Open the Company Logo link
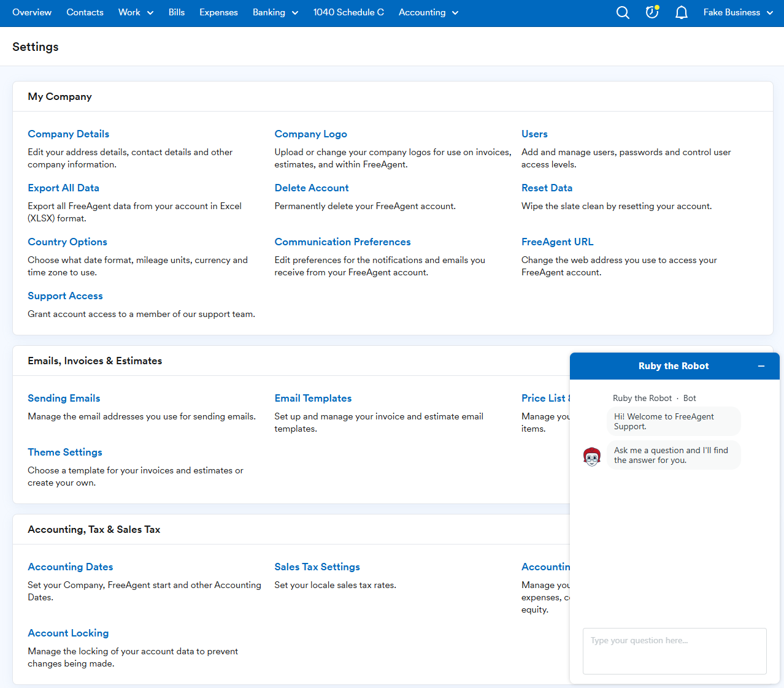The image size is (784, 688). (x=310, y=134)
